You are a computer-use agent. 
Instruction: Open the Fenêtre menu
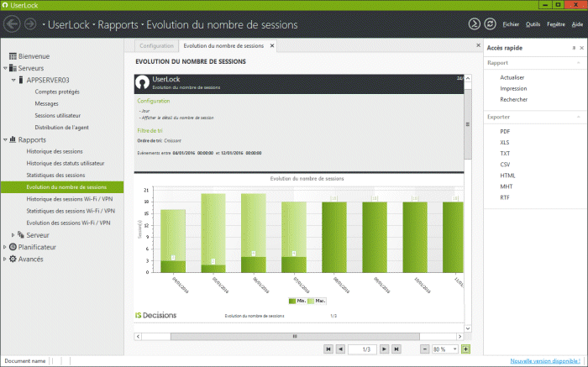(556, 24)
